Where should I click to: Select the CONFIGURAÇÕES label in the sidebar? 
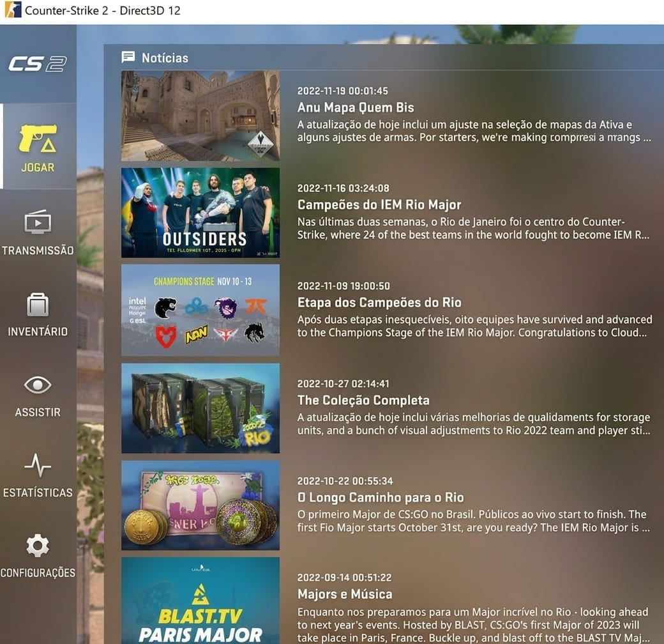pyautogui.click(x=38, y=573)
